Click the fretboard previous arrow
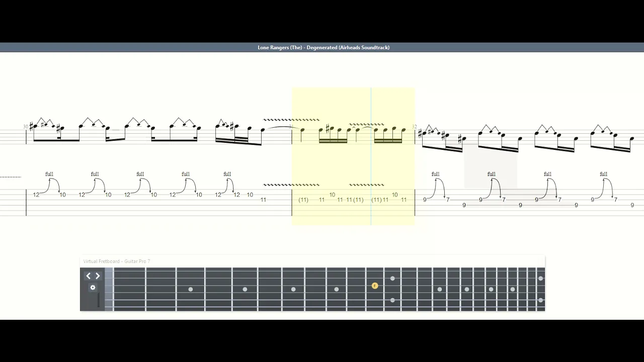This screenshot has height=362, width=644. (x=88, y=276)
